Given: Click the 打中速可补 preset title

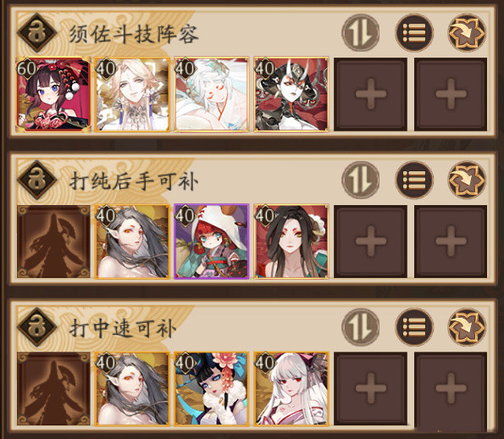Looking at the screenshot, I should (123, 328).
